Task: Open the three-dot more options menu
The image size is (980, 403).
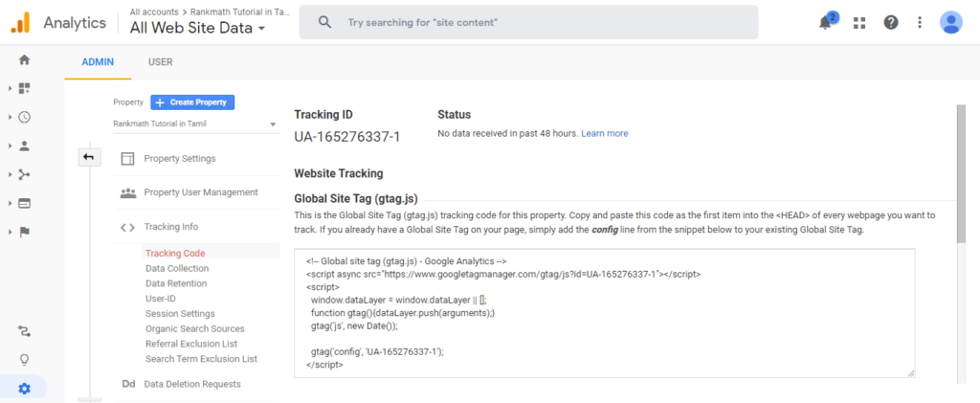Action: tap(920, 22)
